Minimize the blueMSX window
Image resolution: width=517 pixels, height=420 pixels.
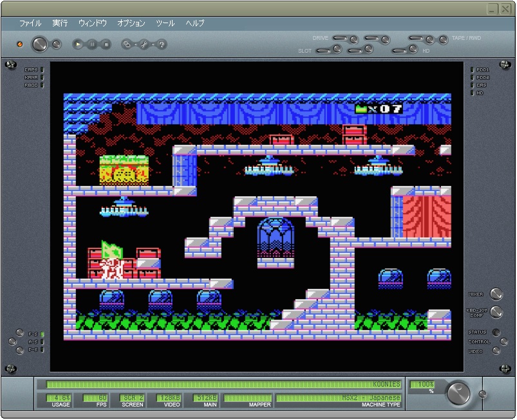493,9
